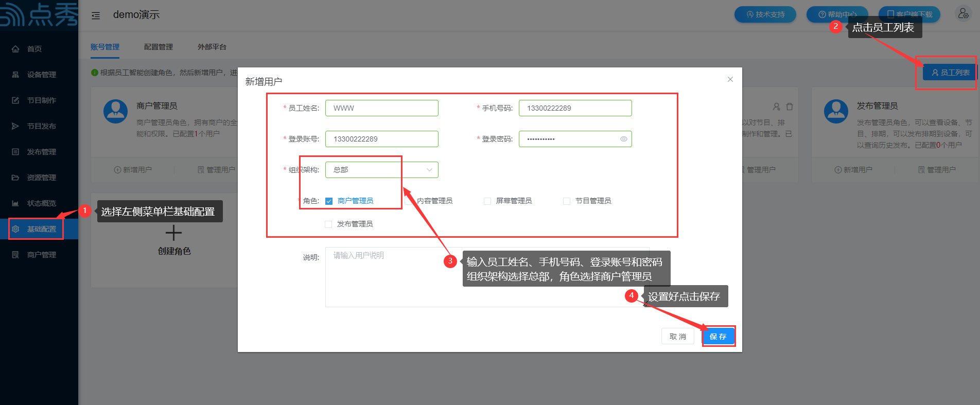This screenshot has width=980, height=405.
Task: Click the 客户端下载 button
Action: pyautogui.click(x=909, y=14)
